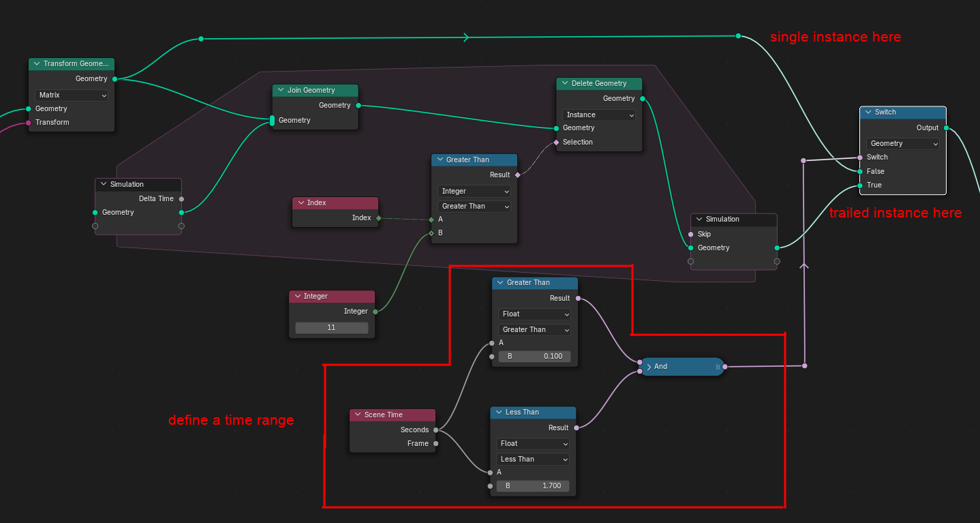The height and width of the screenshot is (523, 980).
Task: Open the Less Than operation dropdown
Action: (x=533, y=459)
